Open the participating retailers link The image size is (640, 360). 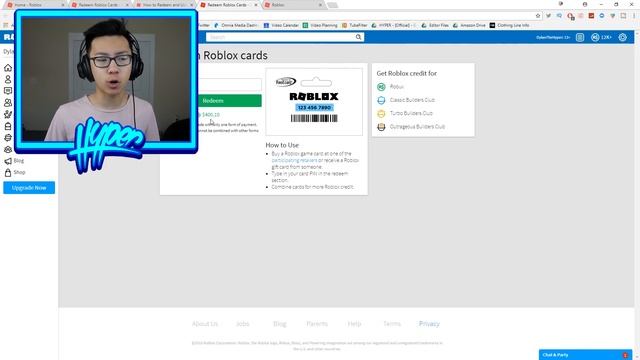294,160
